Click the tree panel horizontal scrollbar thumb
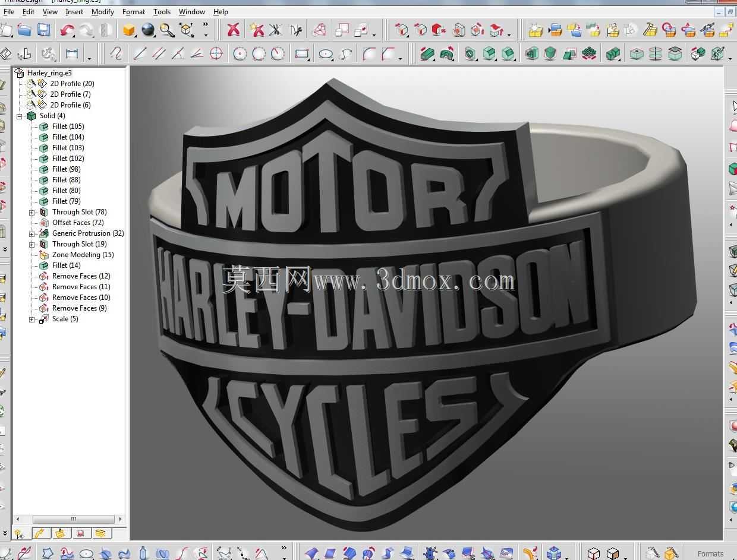The height and width of the screenshot is (560, 737). coord(73,519)
